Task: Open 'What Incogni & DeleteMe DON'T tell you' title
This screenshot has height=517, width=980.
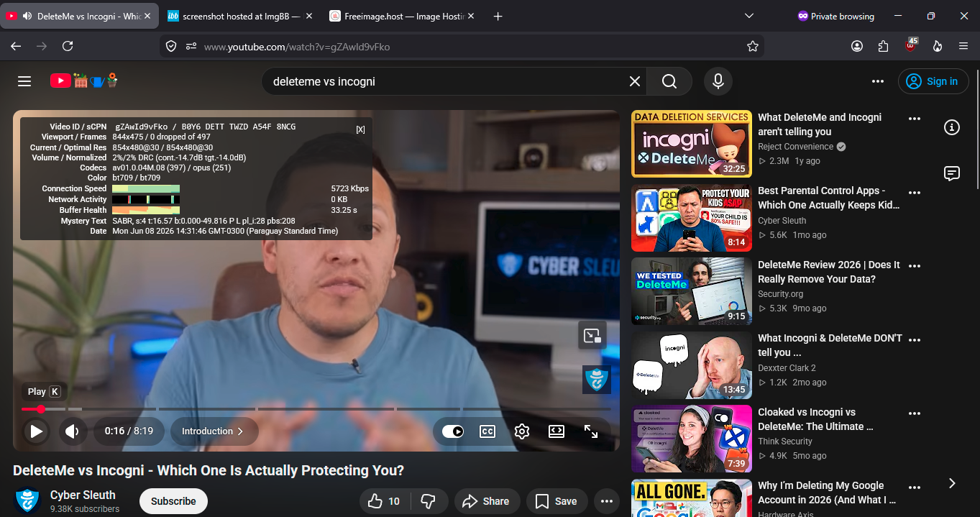Action: (x=830, y=345)
